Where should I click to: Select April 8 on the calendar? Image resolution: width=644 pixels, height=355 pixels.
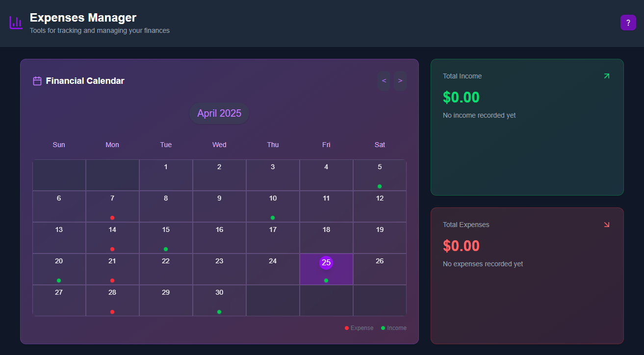click(x=166, y=206)
